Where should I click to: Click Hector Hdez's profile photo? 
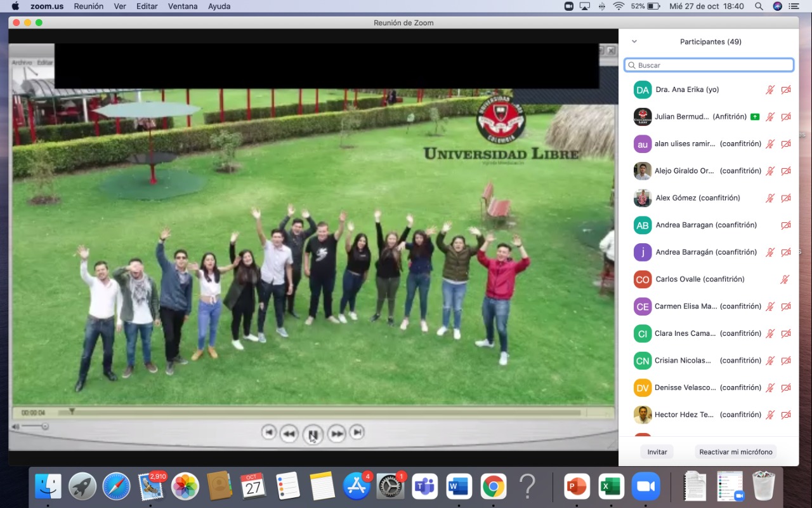coord(643,415)
